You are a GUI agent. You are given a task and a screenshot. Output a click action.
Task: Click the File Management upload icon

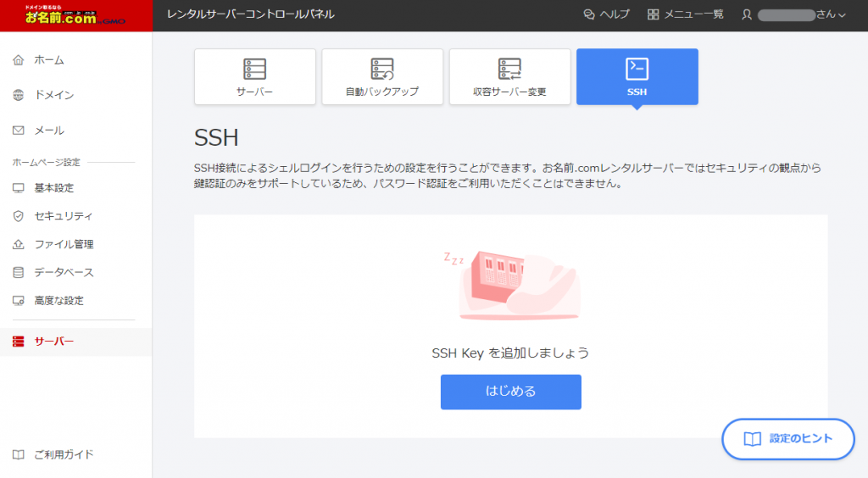[19, 244]
